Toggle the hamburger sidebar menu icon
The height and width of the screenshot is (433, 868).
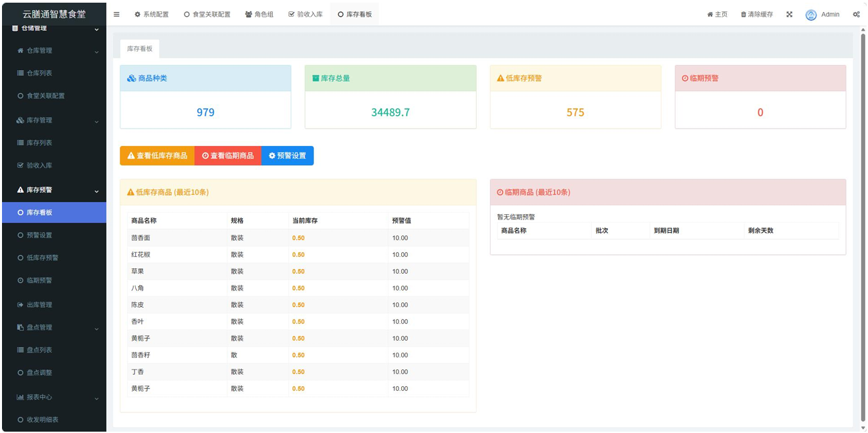[116, 14]
